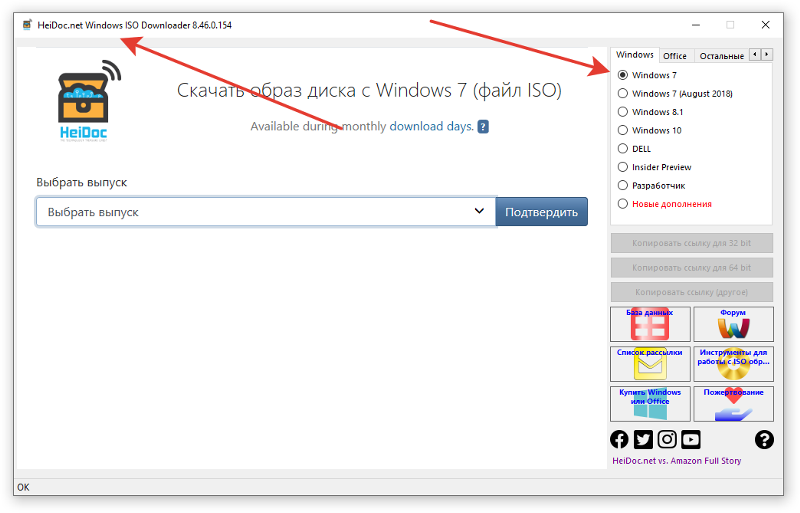The height and width of the screenshot is (513, 800).
Task: Open the Форум tile
Action: pyautogui.click(x=733, y=324)
